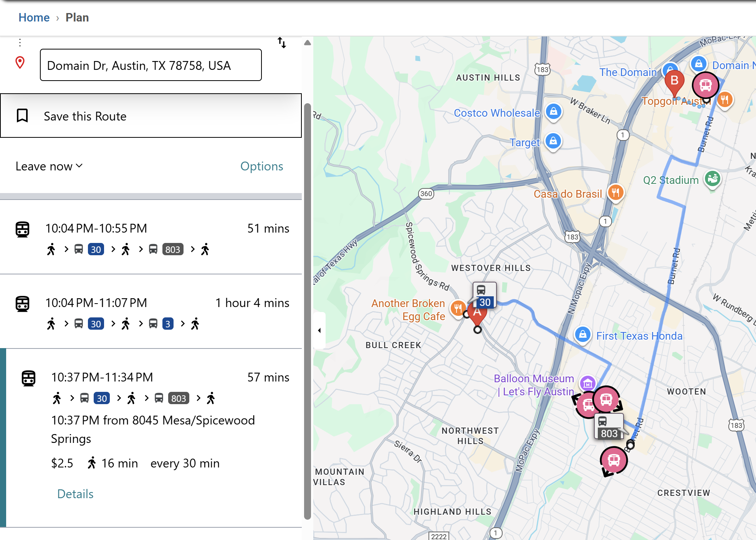
Task: Go to Home breadcrumb
Action: pyautogui.click(x=34, y=18)
